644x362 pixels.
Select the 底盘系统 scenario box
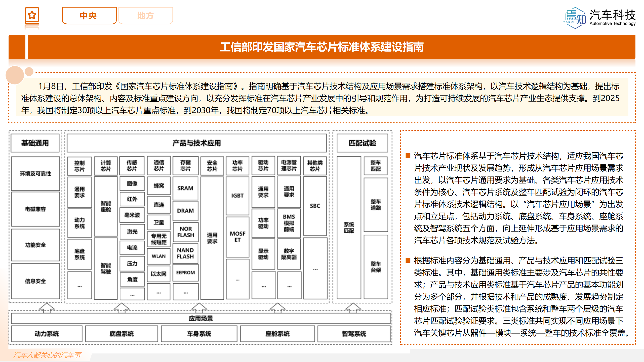pos(122,334)
